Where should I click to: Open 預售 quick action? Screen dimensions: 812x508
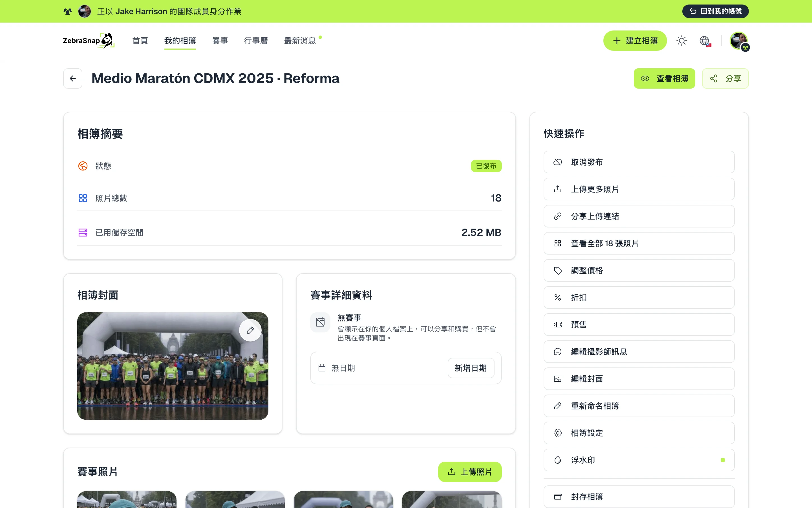tap(639, 325)
